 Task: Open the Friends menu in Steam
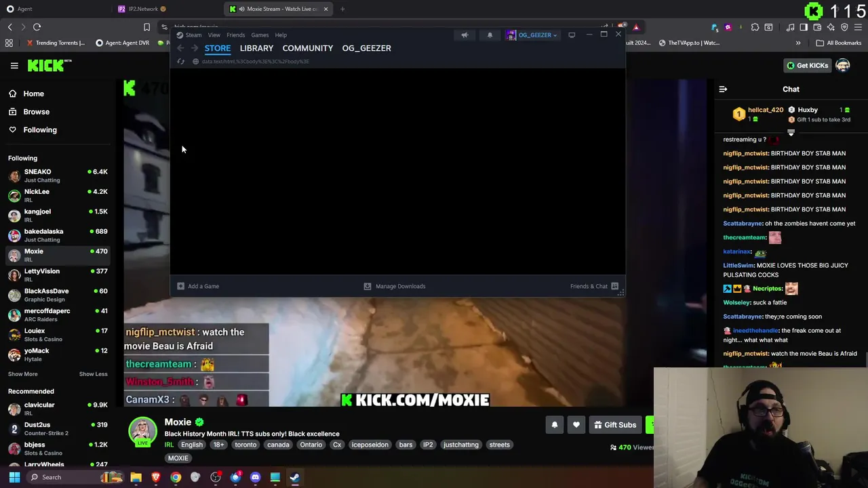pyautogui.click(x=235, y=35)
